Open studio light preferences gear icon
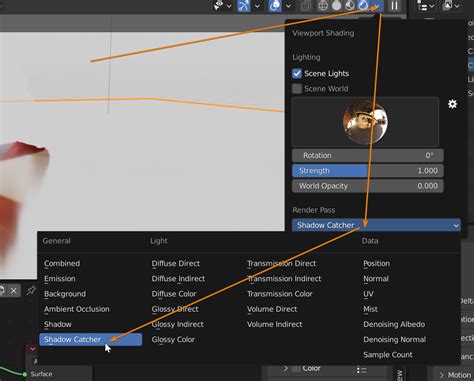 452,104
